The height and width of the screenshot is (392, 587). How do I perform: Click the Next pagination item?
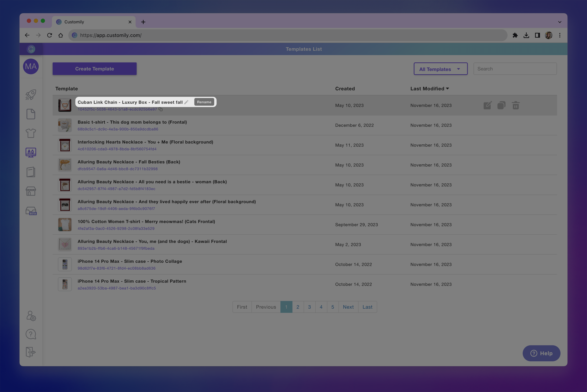[348, 307]
